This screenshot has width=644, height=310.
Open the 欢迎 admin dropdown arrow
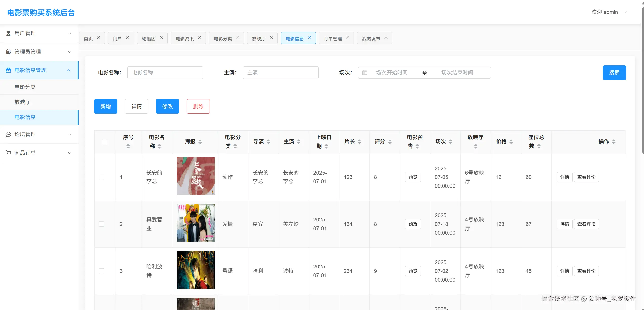625,12
